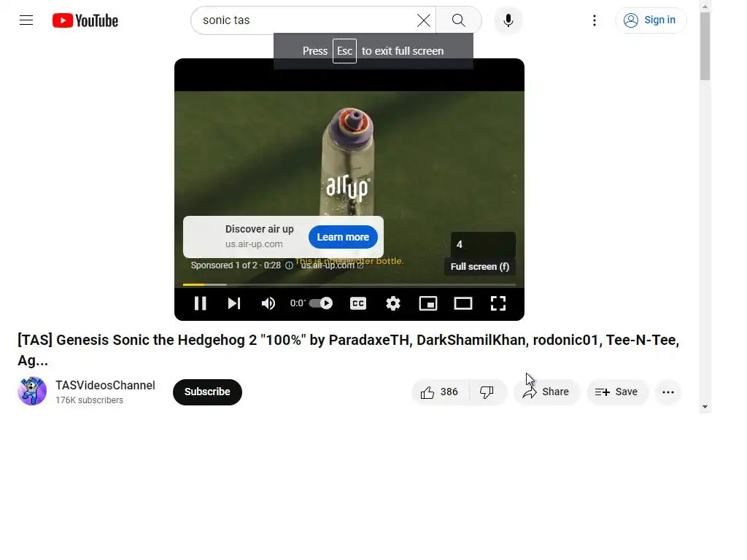Clear the search text with X
The width and height of the screenshot is (747, 560).
click(424, 20)
